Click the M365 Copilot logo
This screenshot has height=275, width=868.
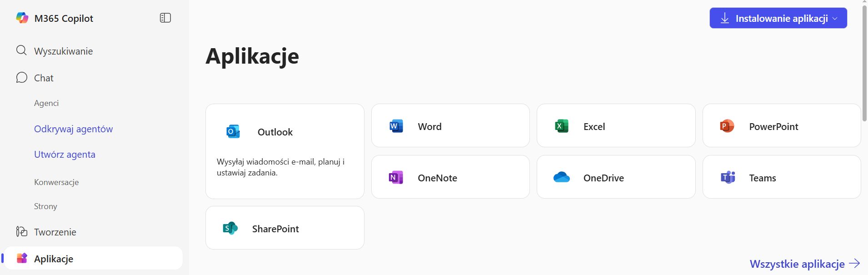(x=22, y=18)
